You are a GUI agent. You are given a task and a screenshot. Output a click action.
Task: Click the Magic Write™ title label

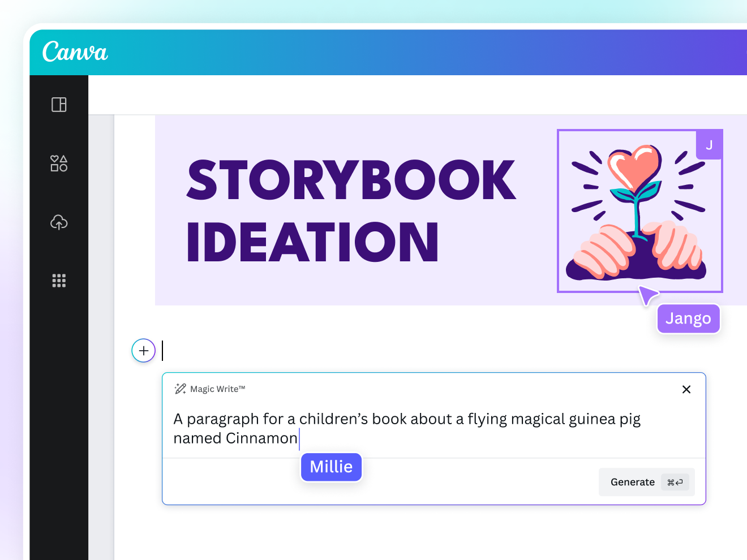click(x=218, y=389)
